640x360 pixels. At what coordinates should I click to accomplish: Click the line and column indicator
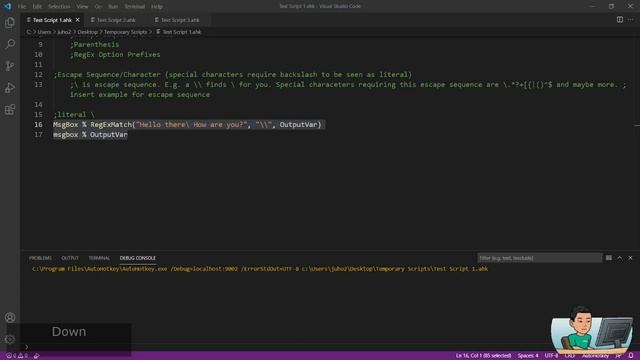click(483, 356)
